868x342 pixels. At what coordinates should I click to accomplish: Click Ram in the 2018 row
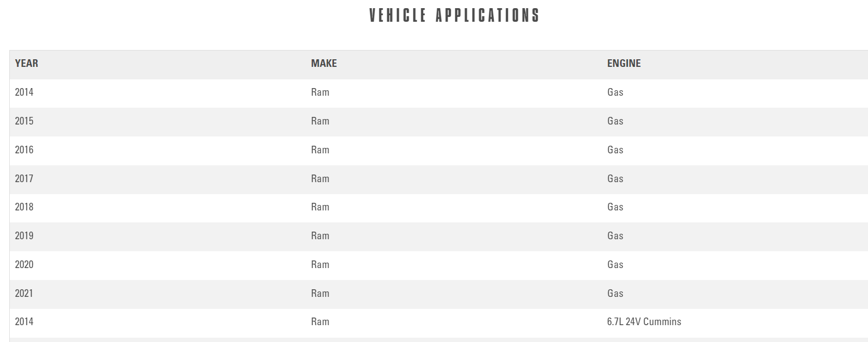tap(320, 207)
